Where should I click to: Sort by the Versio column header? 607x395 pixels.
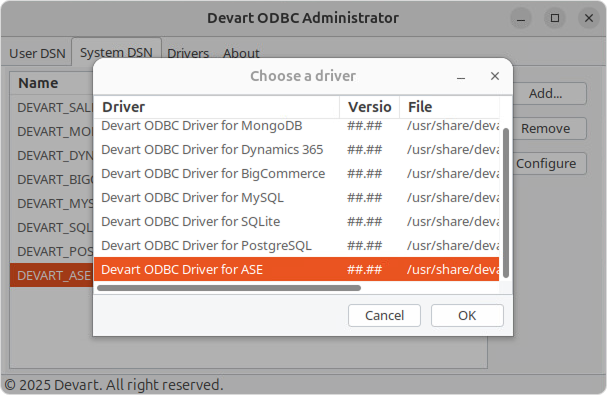[370, 107]
